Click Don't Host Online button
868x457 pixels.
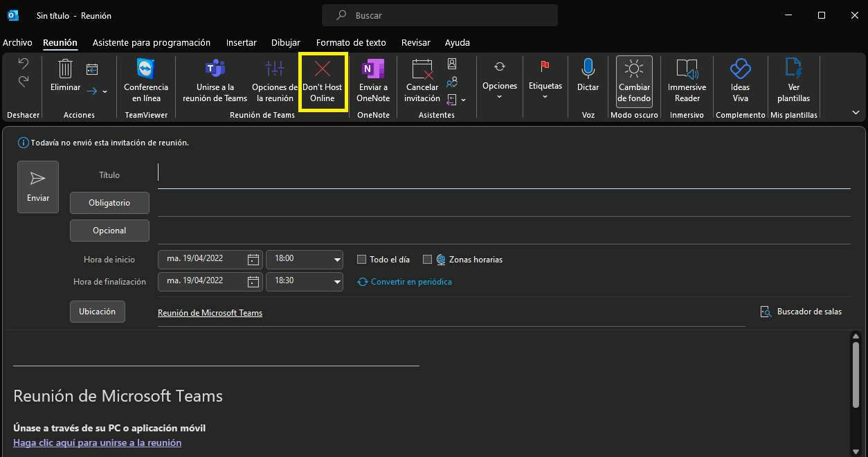pyautogui.click(x=323, y=81)
